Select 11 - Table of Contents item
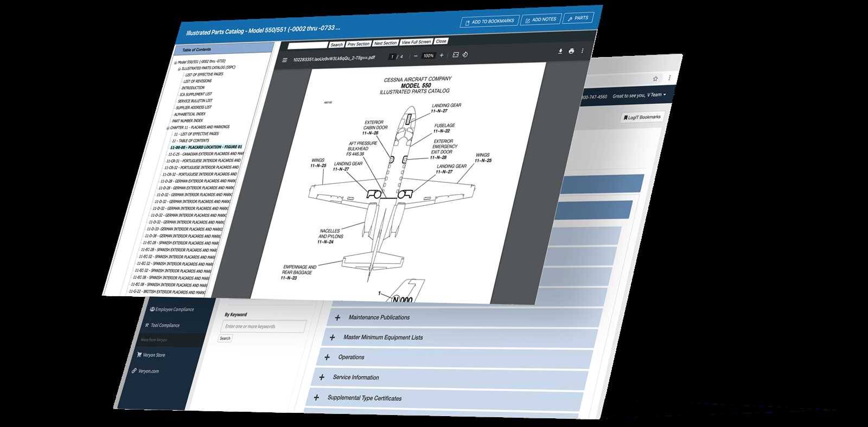The height and width of the screenshot is (427, 868). [190, 141]
